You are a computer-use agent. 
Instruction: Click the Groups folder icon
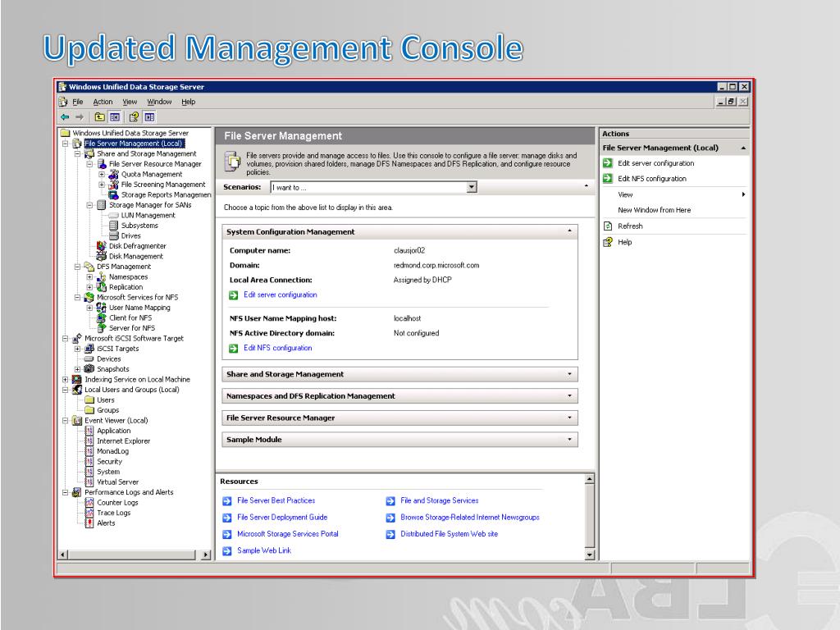tap(89, 410)
